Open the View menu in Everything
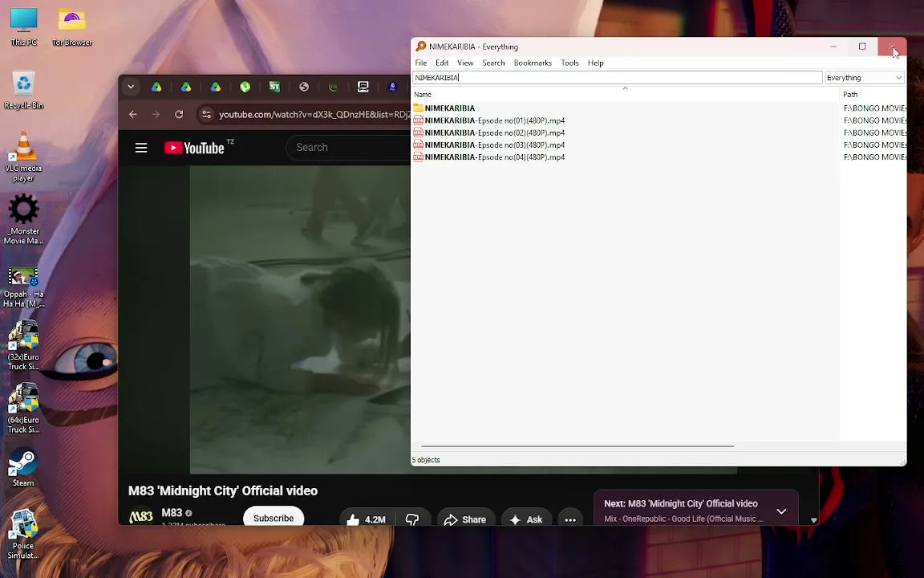924x578 pixels. (x=465, y=63)
